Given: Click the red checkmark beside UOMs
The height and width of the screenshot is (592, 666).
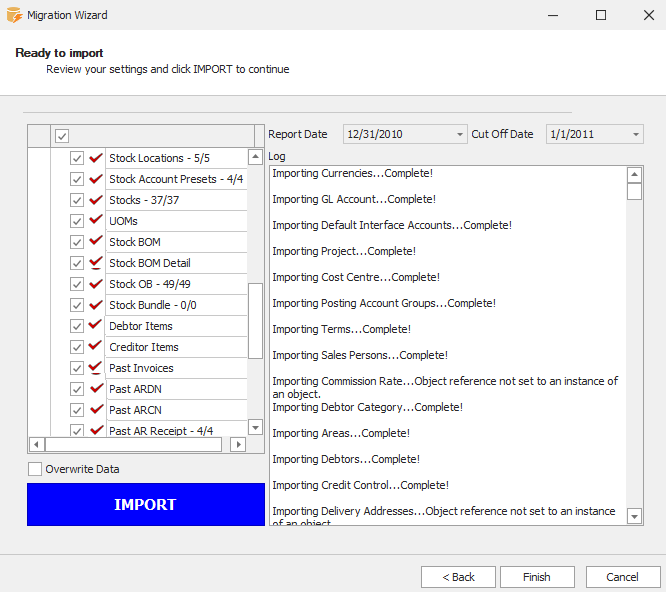Looking at the screenshot, I should coord(96,220).
